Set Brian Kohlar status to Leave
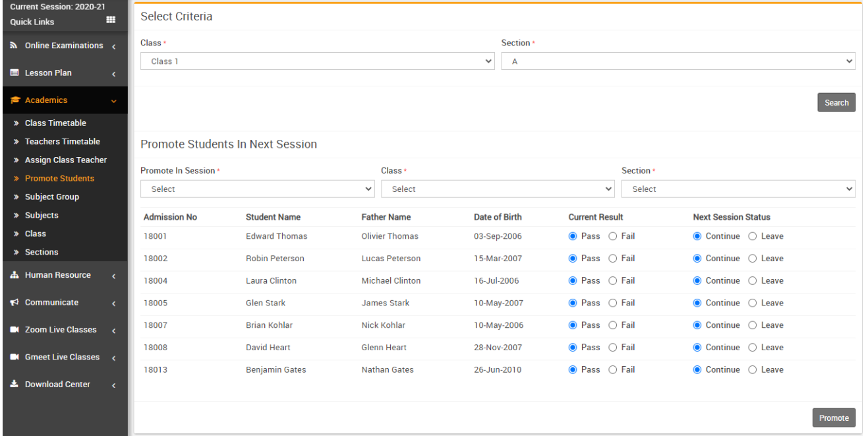Screen dimensions: 868x436 [753, 325]
